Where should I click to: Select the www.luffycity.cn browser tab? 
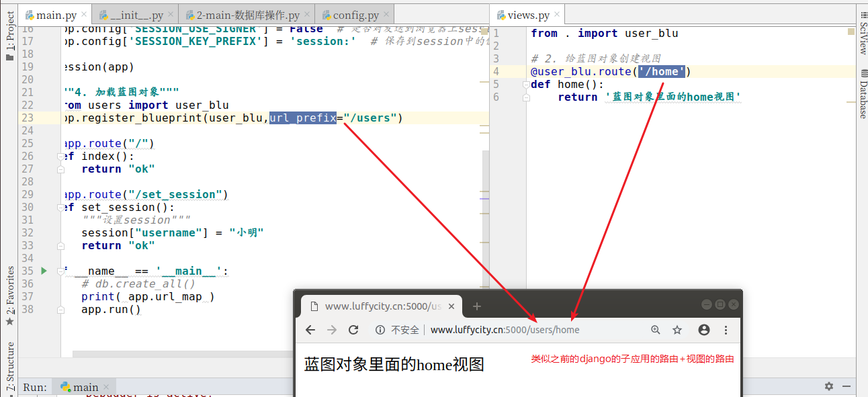tap(381, 306)
